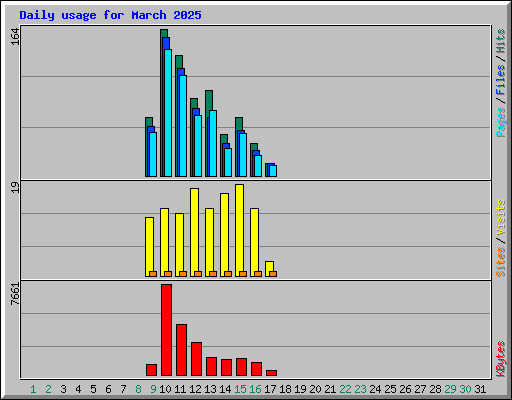Screen dimensions: 512x400
Task: Click the Hits legend label
Action: [x=501, y=41]
